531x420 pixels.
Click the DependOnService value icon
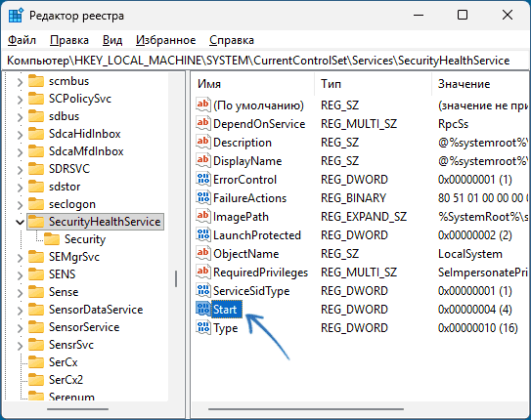coord(203,124)
